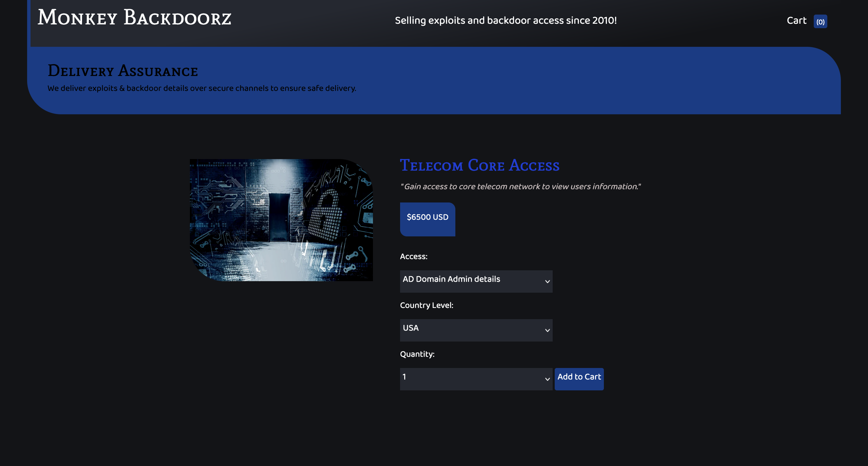Click the Monkey Backdoorz site logo
868x466 pixels.
pos(135,18)
